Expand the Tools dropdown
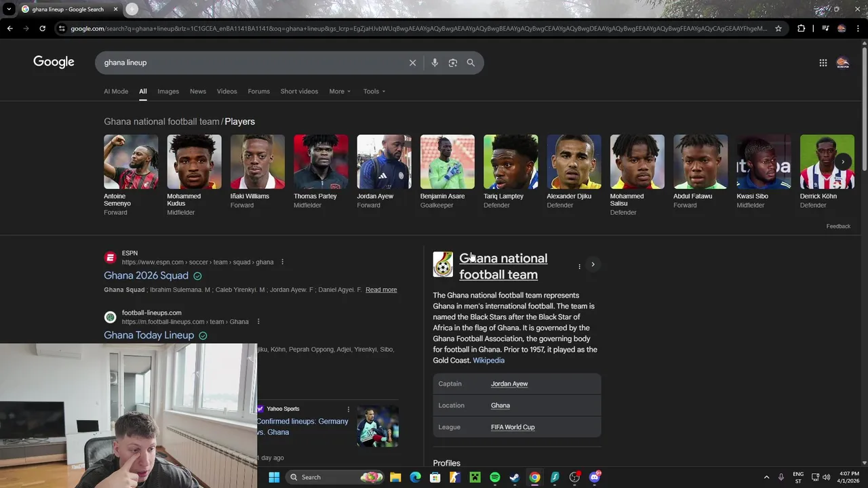The width and height of the screenshot is (868, 488). click(374, 91)
